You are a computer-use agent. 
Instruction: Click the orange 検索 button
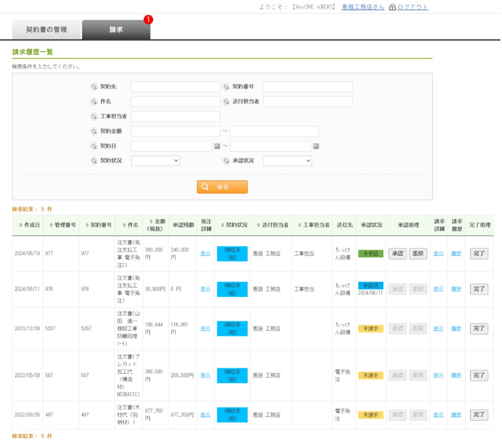(222, 187)
